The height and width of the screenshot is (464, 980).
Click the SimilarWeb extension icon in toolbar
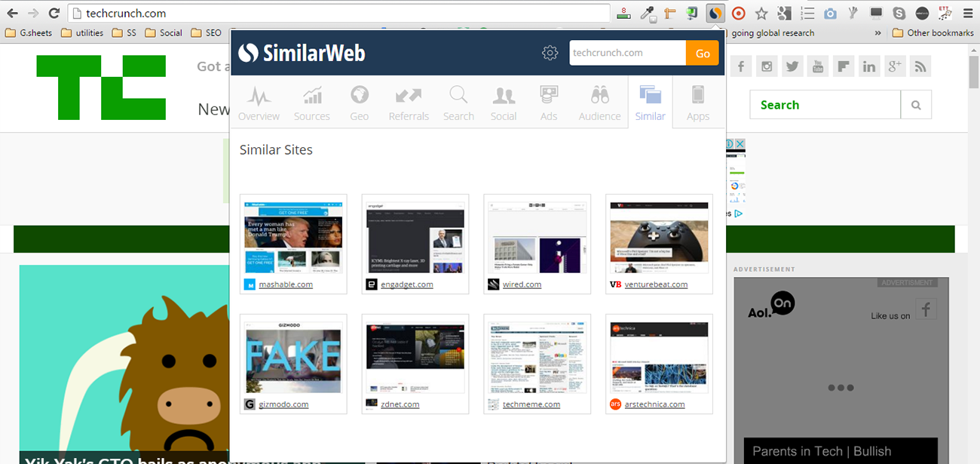pos(715,13)
